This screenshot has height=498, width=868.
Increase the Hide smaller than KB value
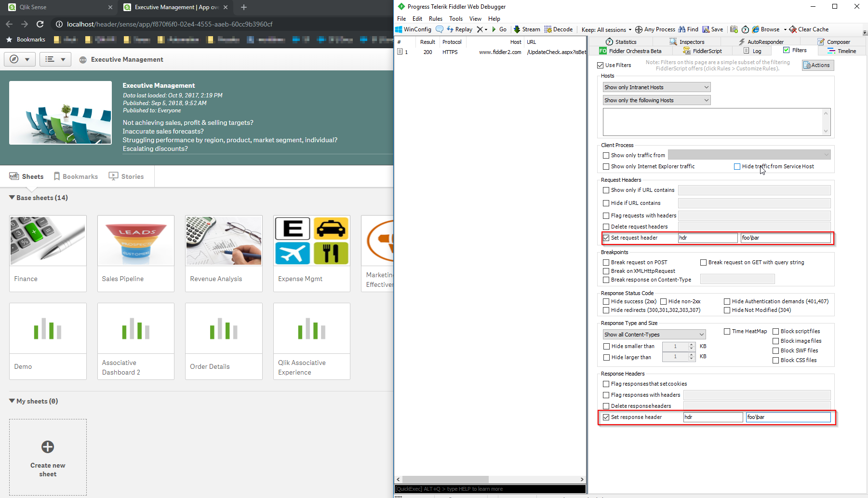pos(692,344)
